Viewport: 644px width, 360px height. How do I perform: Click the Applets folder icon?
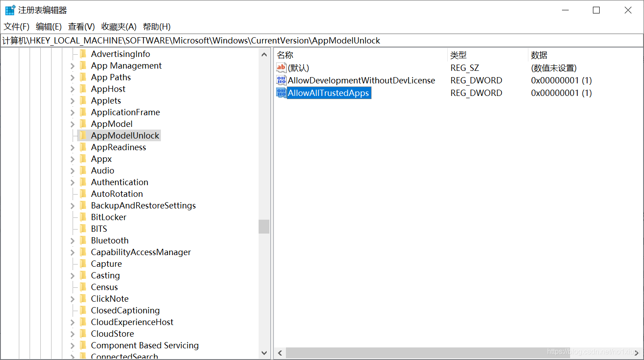[x=83, y=100]
